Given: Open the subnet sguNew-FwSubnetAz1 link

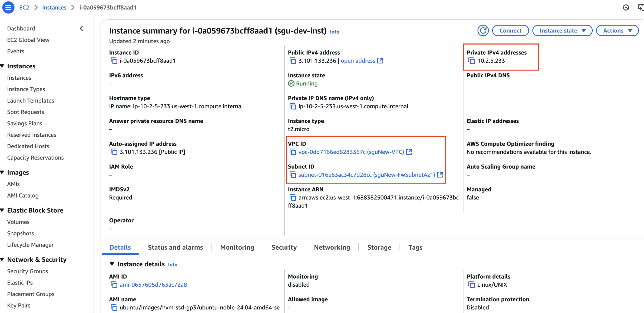Looking at the screenshot, I should 366,175.
